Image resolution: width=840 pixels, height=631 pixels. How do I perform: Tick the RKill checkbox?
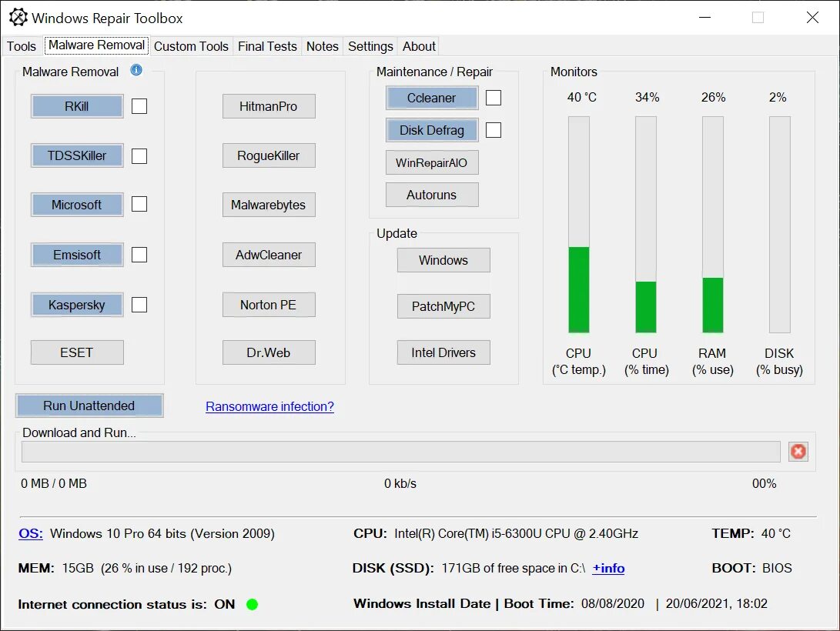[x=139, y=106]
